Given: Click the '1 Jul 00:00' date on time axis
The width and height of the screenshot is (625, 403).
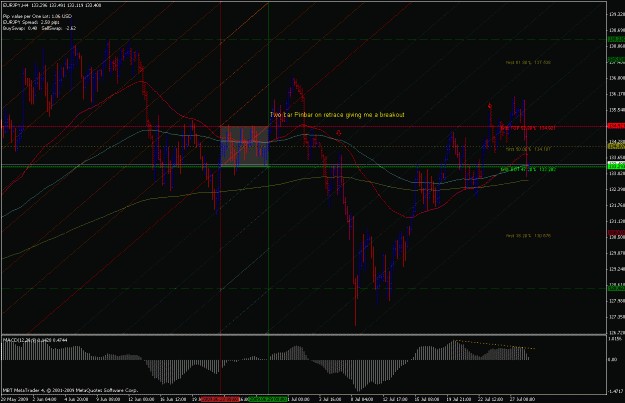Looking at the screenshot, I should 299,399.
